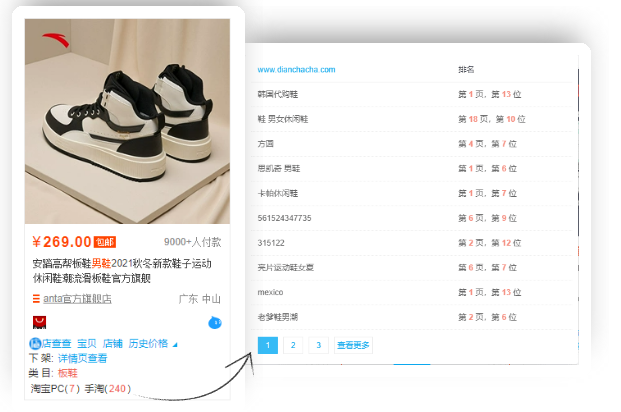The width and height of the screenshot is (621, 412).
Task: Open the 板鞋 category link
Action: (x=68, y=373)
